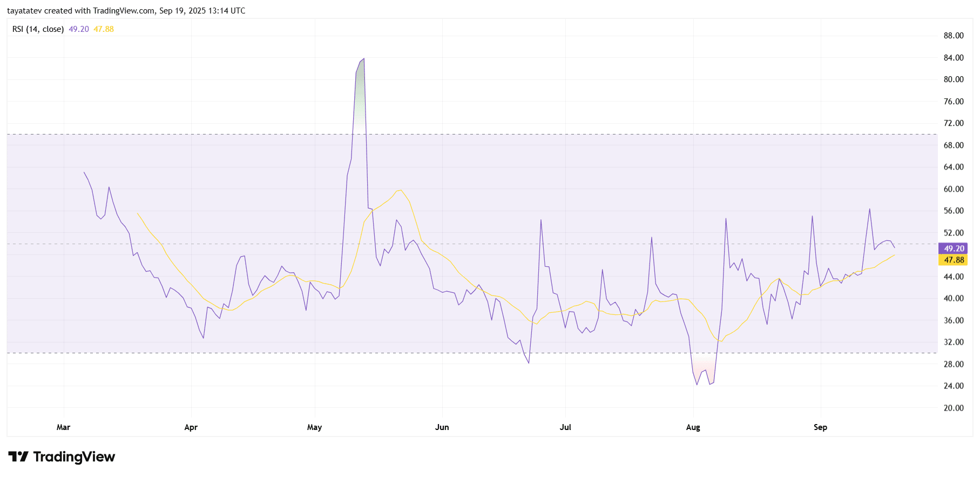Image resolution: width=980 pixels, height=477 pixels.
Task: Click the Jul label on time axis
Action: point(565,427)
